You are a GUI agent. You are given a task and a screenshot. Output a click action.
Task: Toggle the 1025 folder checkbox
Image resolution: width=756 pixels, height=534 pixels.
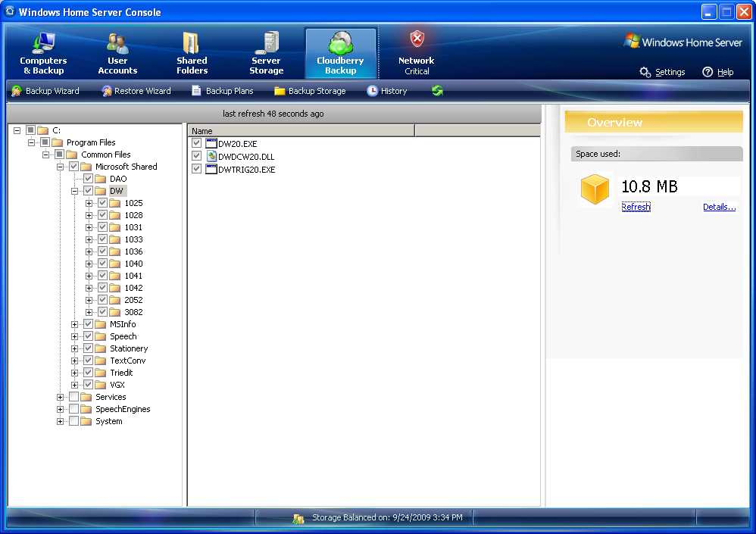click(x=103, y=202)
